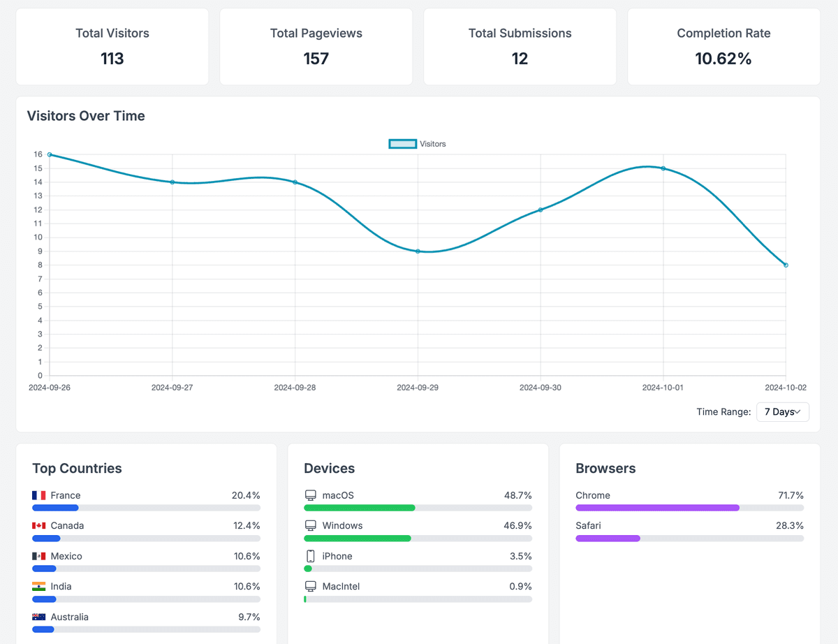Click the Mexico flag icon
This screenshot has width=838, height=644.
(x=40, y=556)
